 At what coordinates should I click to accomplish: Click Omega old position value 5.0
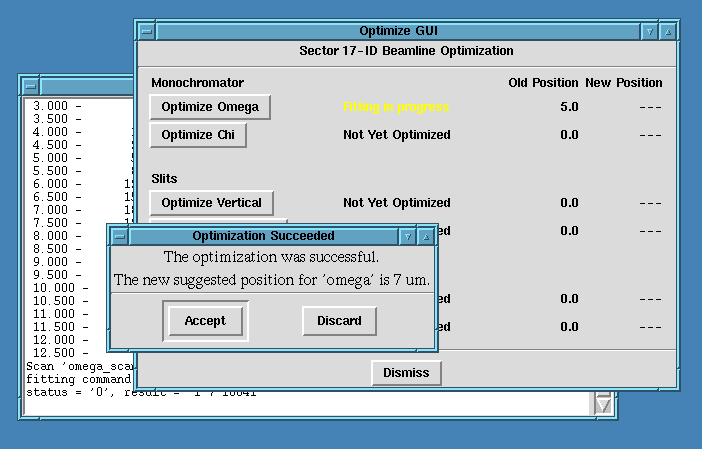569,107
